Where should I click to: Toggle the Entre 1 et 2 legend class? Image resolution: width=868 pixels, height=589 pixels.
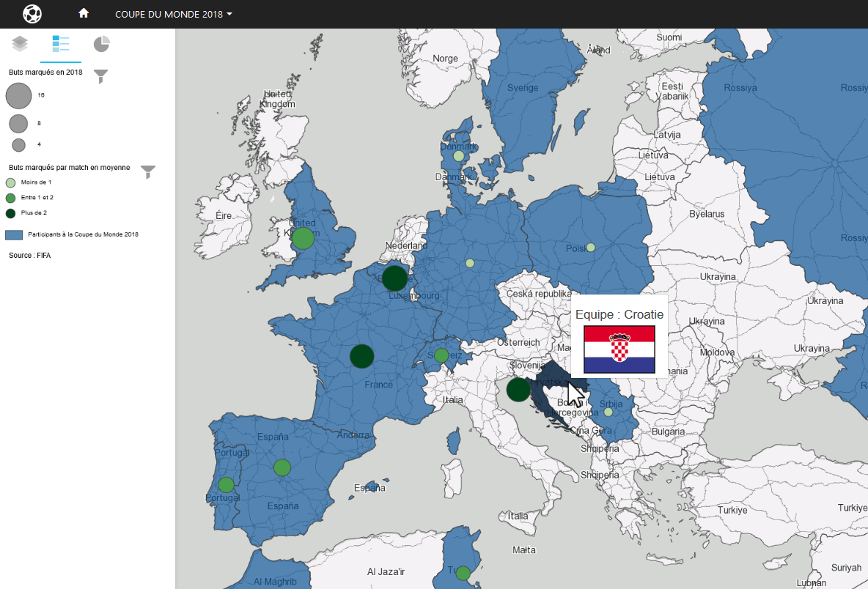(x=10, y=198)
